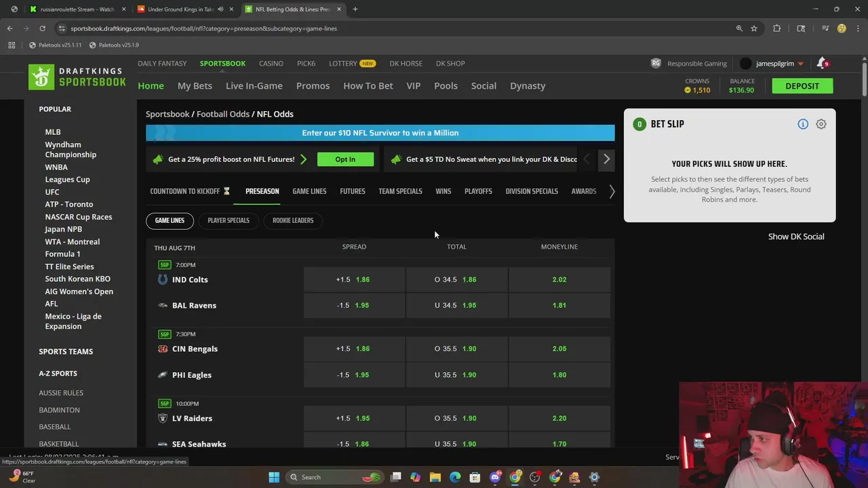
Task: Click the Responsible Gaming RG icon
Action: point(656,63)
